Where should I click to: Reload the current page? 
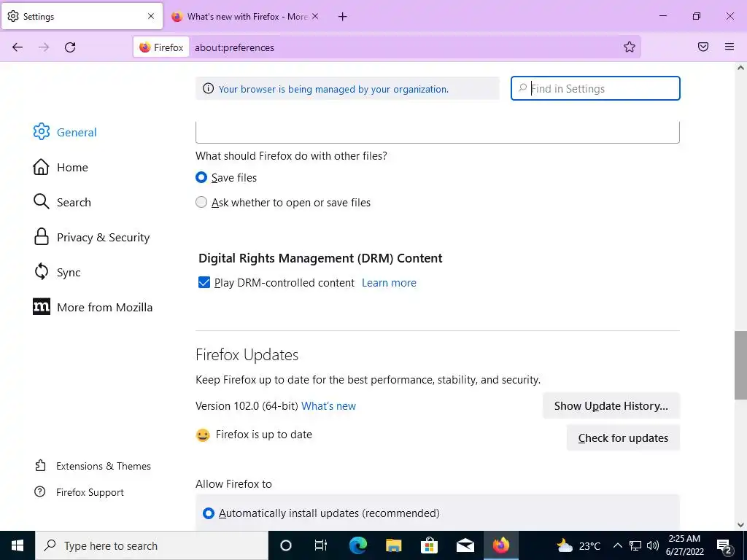70,47
